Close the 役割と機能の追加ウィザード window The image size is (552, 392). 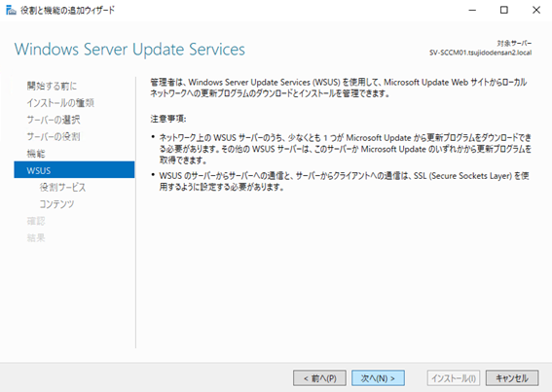536,10
